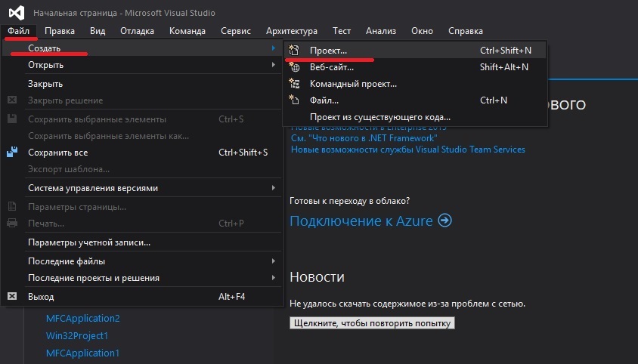Click the Выход X icon
This screenshot has height=364, width=638.
pos(12,296)
